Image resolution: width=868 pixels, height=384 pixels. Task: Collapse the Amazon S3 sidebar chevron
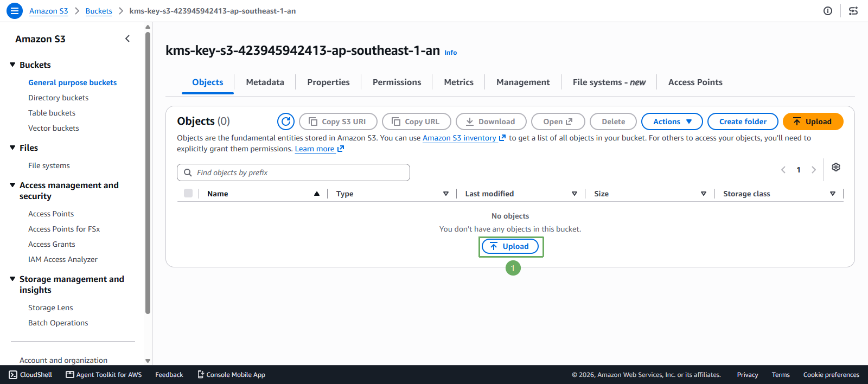(127, 39)
